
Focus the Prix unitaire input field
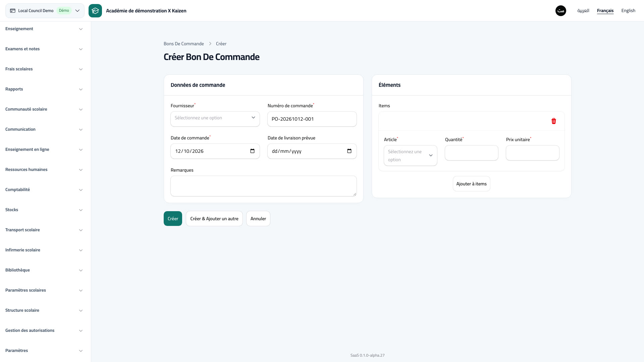[x=533, y=153]
